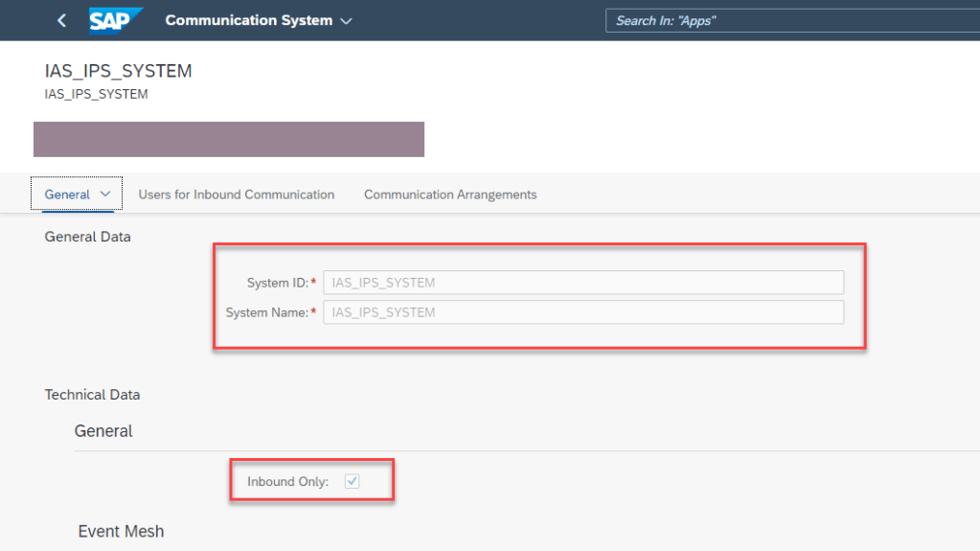Click the Technical Data section heading
This screenshot has width=980, height=551.
[x=92, y=395]
